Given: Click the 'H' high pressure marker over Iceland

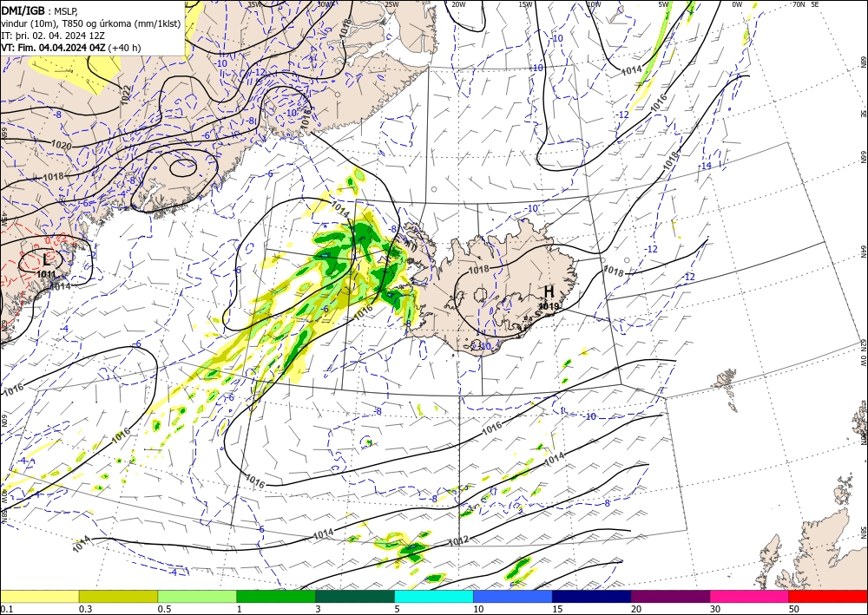Looking at the screenshot, I should click(549, 291).
